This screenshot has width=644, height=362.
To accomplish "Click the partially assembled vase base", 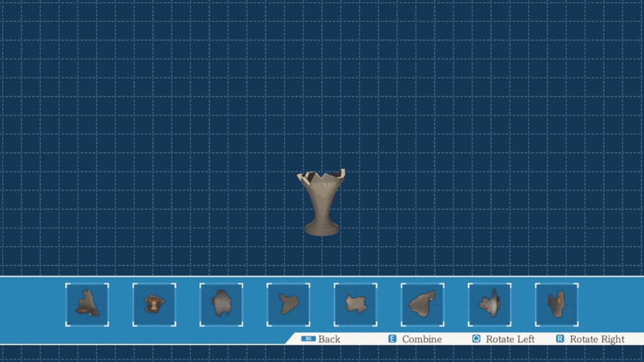I will click(322, 202).
